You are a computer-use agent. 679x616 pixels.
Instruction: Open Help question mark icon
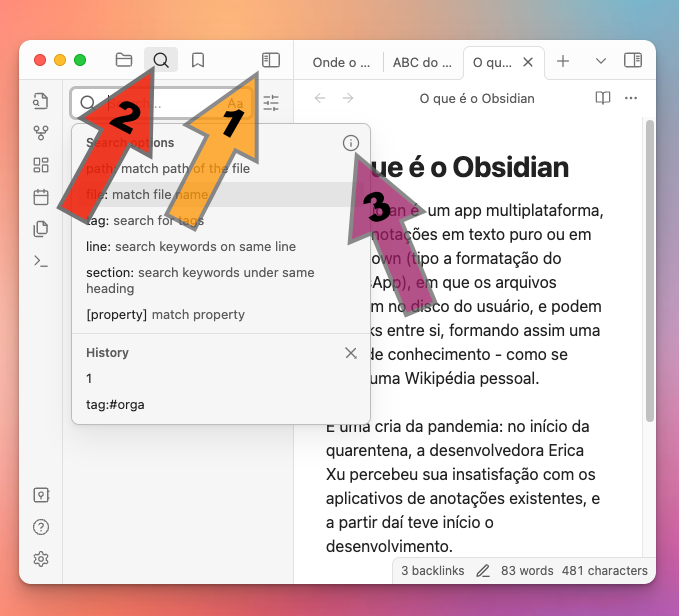[41, 527]
